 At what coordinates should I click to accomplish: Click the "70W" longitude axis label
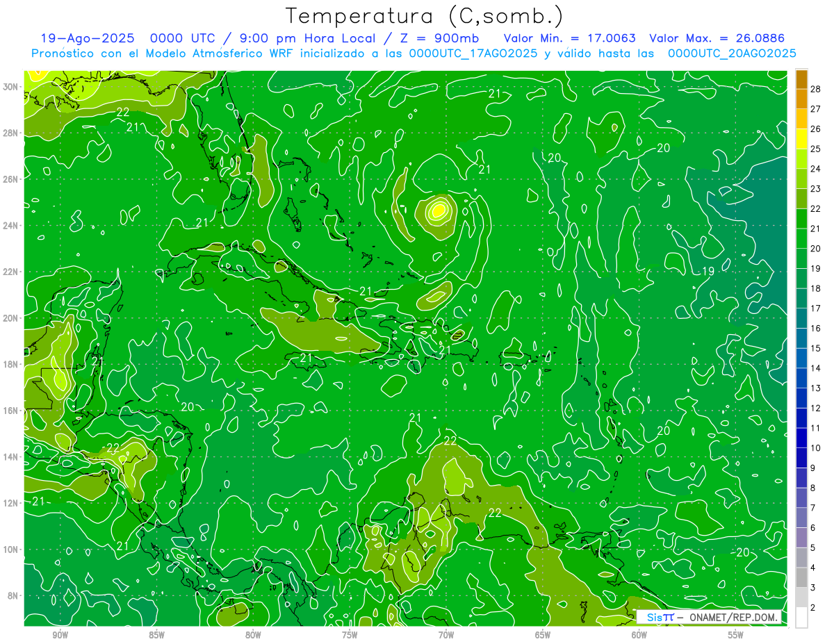click(446, 636)
